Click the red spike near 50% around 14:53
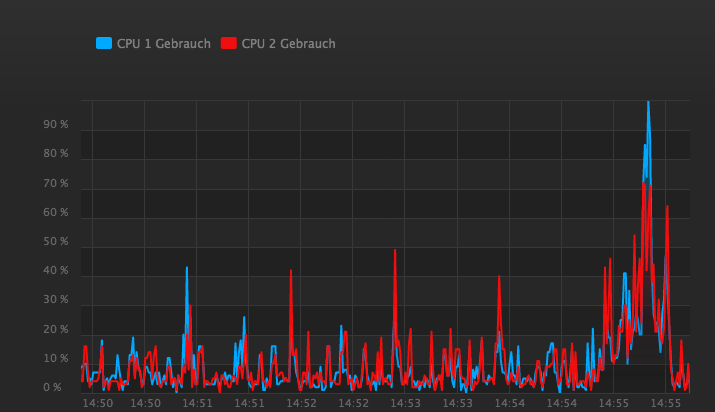This screenshot has height=412, width=715. [x=395, y=251]
